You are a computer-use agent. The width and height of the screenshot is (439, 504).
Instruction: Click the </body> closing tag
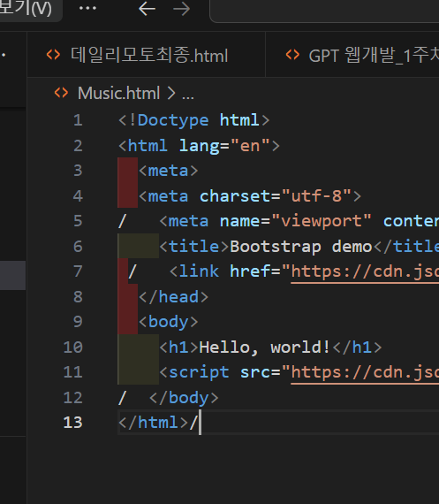point(184,398)
